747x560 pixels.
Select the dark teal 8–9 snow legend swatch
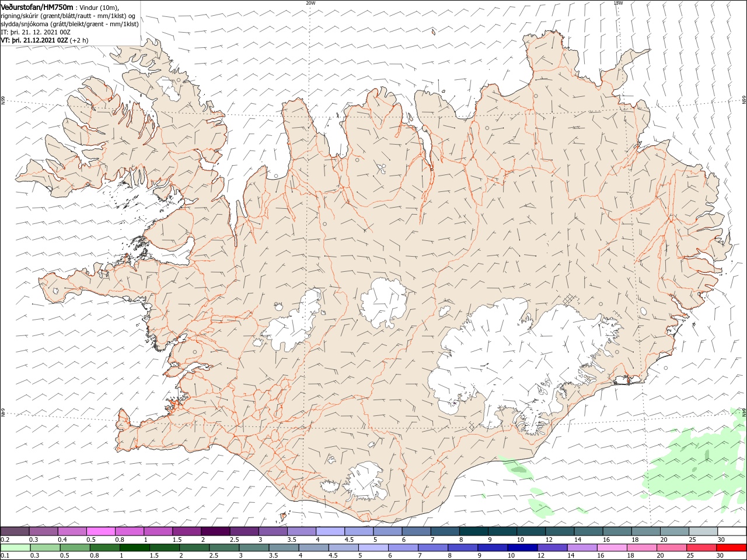click(473, 531)
